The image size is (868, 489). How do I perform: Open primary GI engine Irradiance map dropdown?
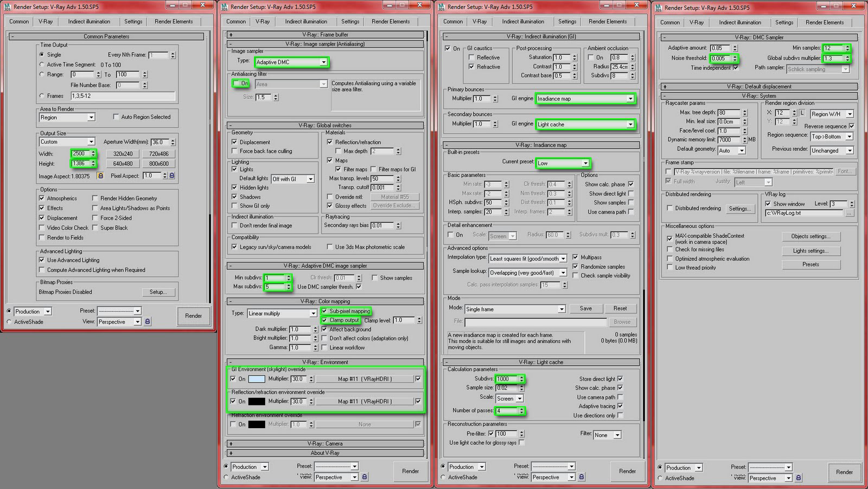tap(585, 99)
